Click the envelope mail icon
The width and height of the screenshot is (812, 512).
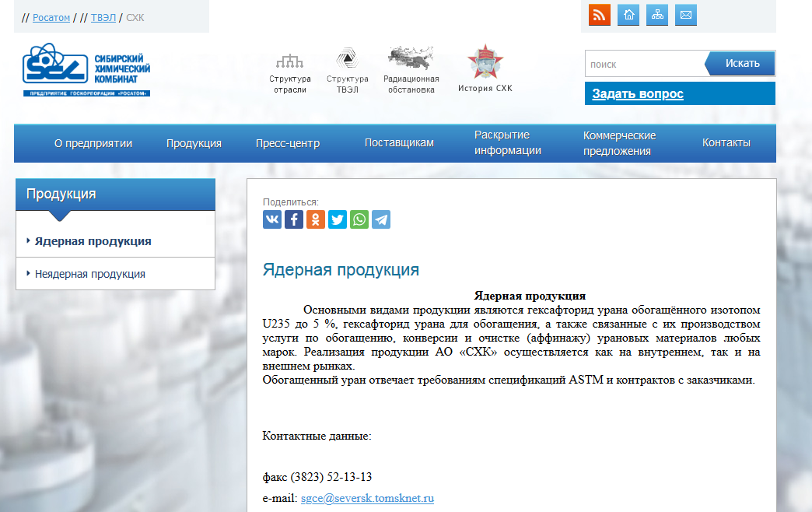click(686, 15)
